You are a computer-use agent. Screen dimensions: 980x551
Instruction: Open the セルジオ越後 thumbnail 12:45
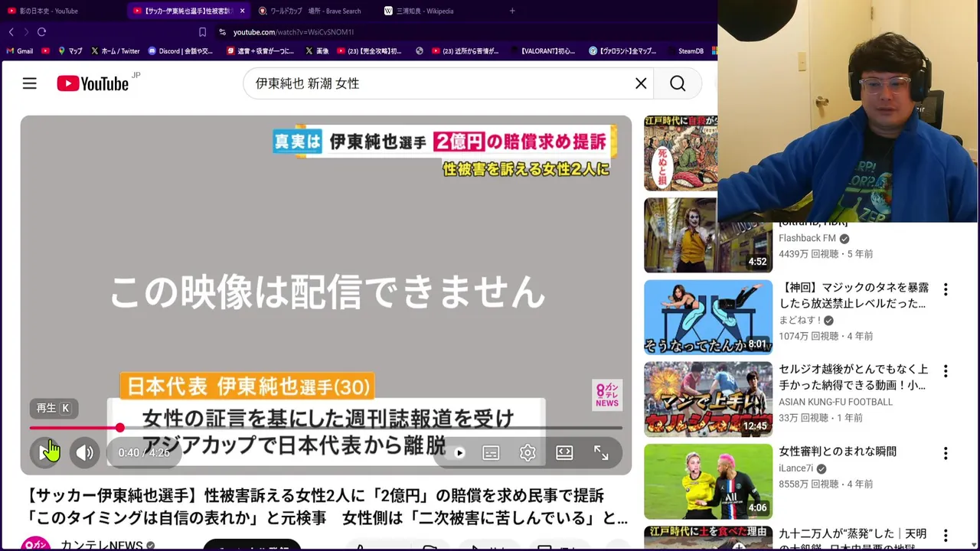click(x=708, y=399)
